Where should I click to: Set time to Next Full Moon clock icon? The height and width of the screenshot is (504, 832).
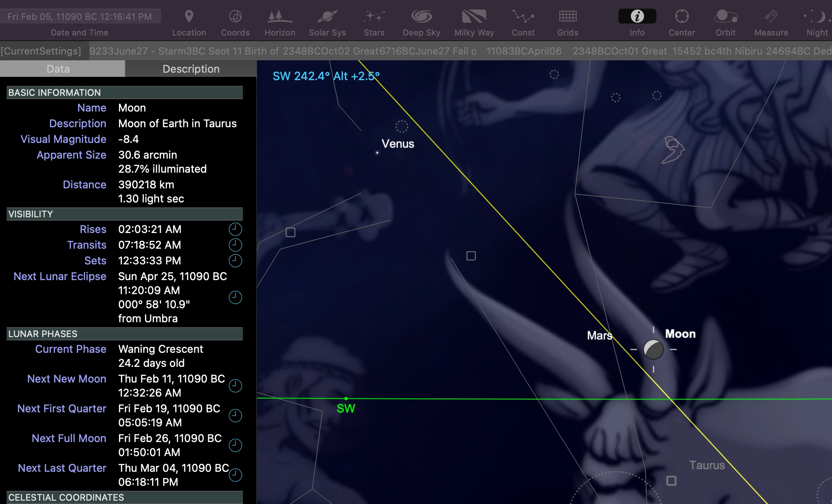point(235,445)
